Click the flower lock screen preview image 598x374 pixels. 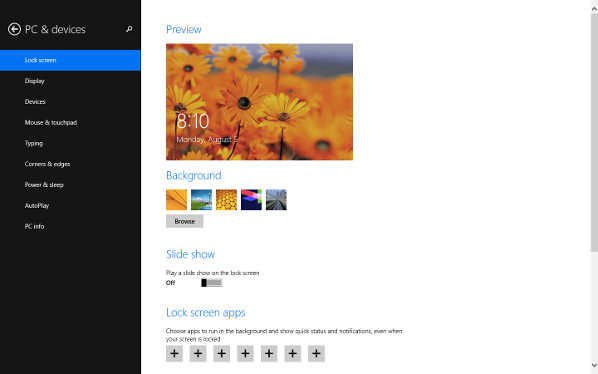click(x=259, y=102)
